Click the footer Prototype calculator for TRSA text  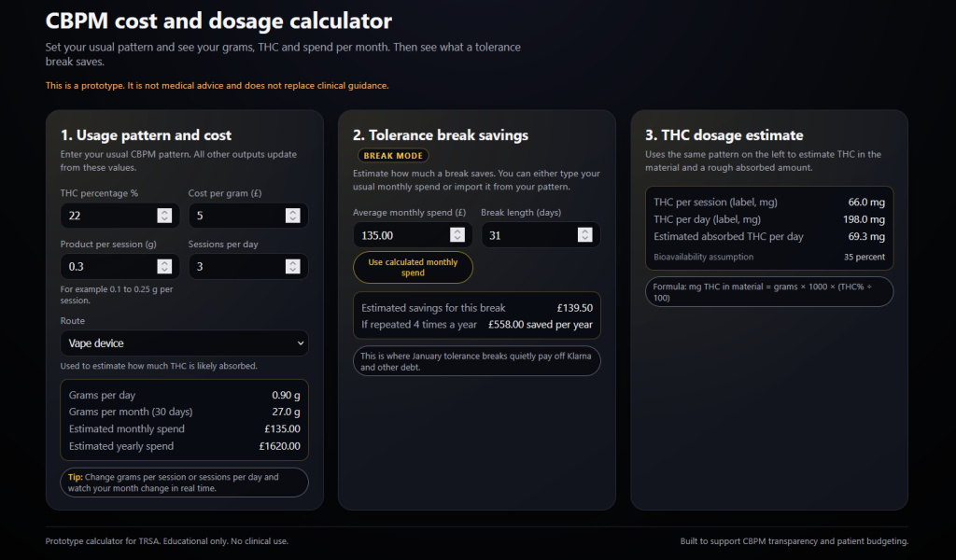[x=166, y=541]
